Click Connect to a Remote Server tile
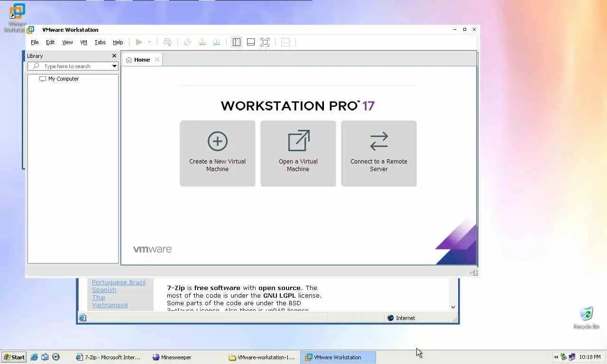The image size is (607, 364). click(378, 154)
